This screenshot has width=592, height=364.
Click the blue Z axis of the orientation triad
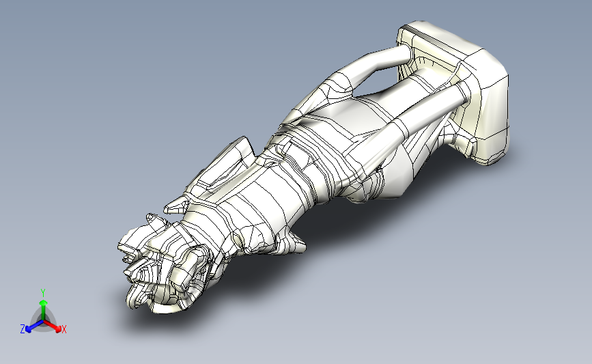[33, 326]
